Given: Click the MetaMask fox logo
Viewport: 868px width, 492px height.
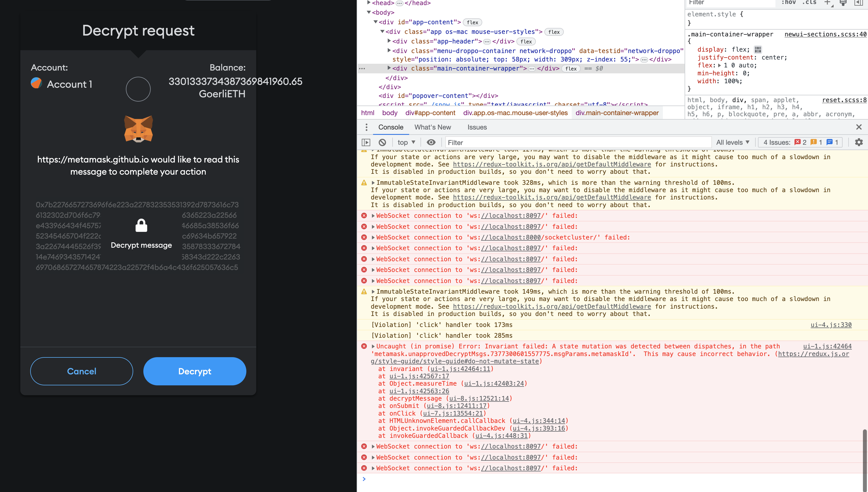Looking at the screenshot, I should coord(138,129).
